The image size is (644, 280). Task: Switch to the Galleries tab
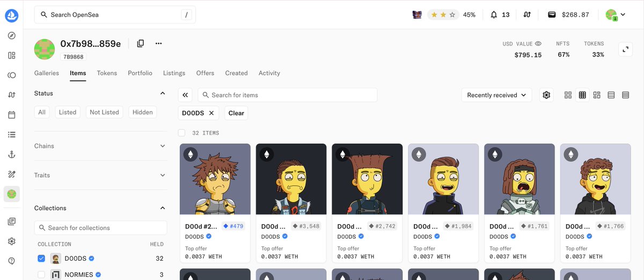(47, 73)
